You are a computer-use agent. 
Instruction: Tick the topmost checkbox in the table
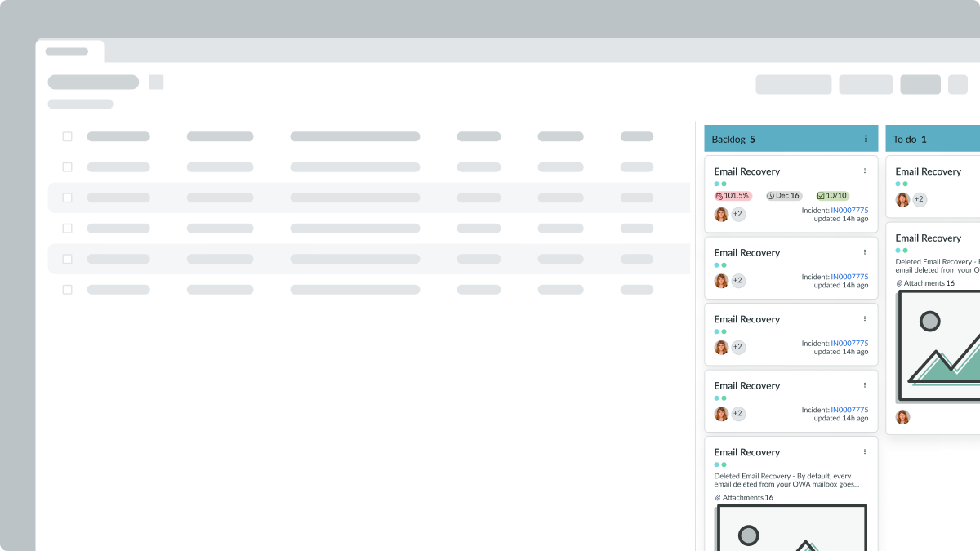pyautogui.click(x=68, y=136)
